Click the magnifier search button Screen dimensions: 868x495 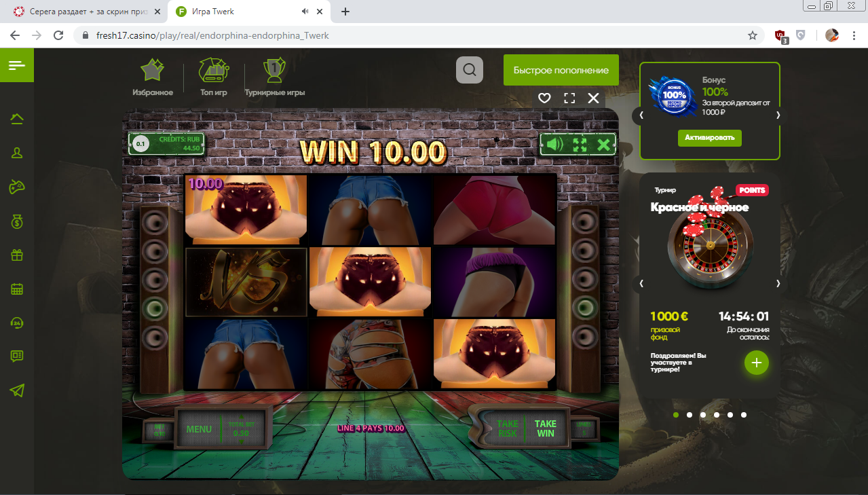(470, 70)
